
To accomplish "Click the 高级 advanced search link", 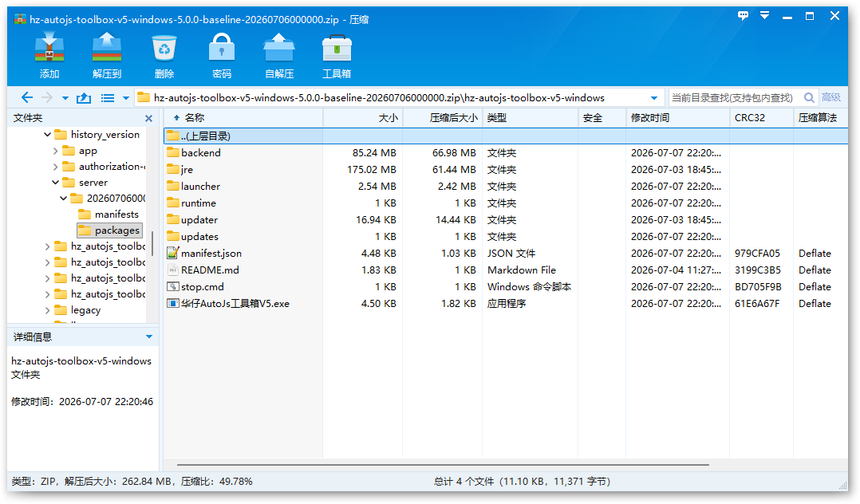I will click(831, 97).
